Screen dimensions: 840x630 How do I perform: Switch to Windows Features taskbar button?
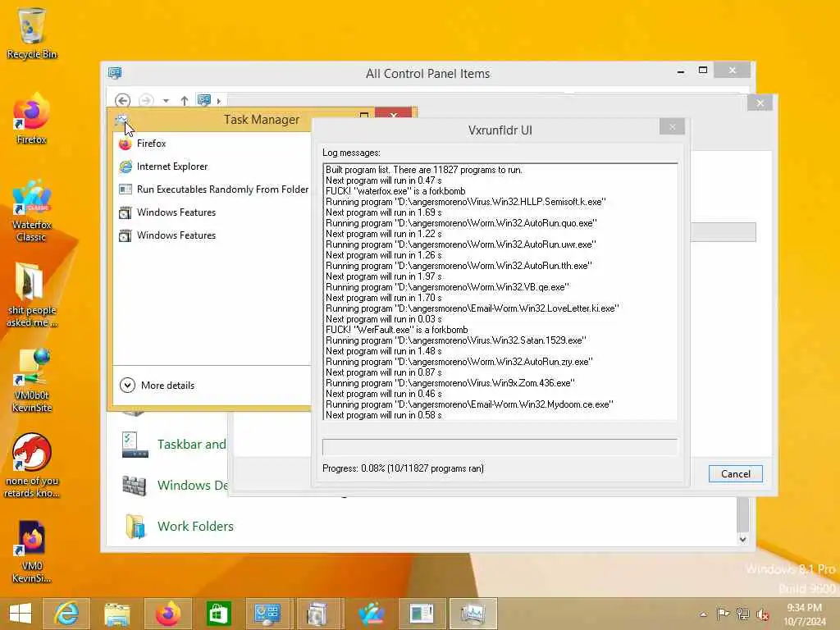(x=317, y=614)
